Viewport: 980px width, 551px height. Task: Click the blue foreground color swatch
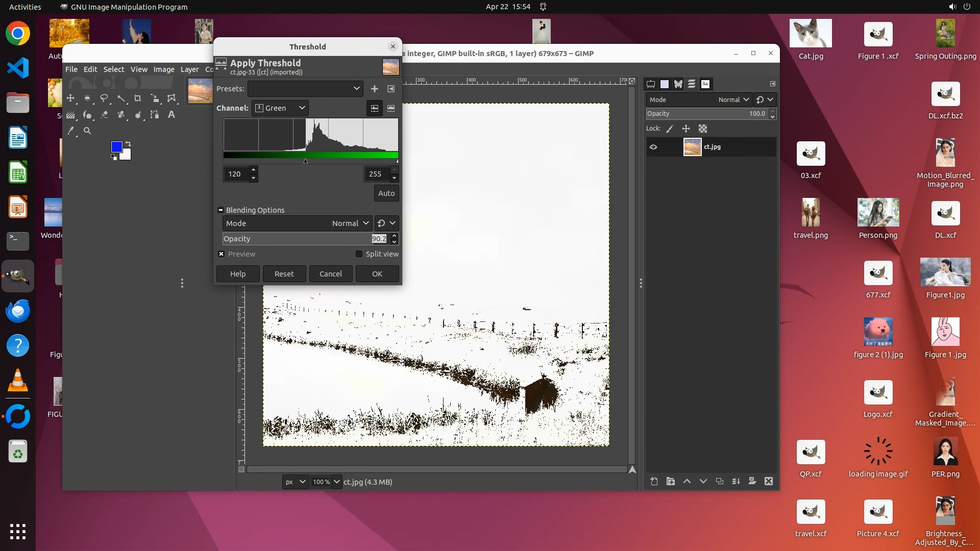(x=116, y=147)
